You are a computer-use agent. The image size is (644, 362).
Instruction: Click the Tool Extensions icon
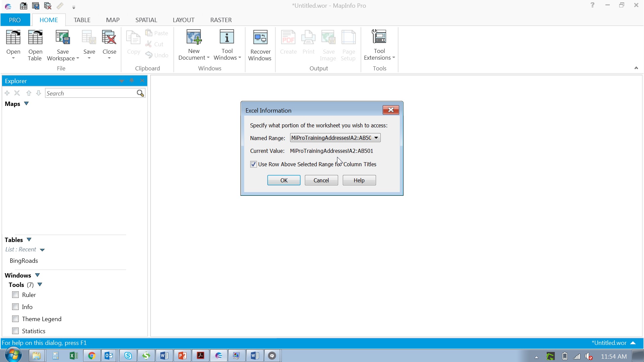pos(379,45)
